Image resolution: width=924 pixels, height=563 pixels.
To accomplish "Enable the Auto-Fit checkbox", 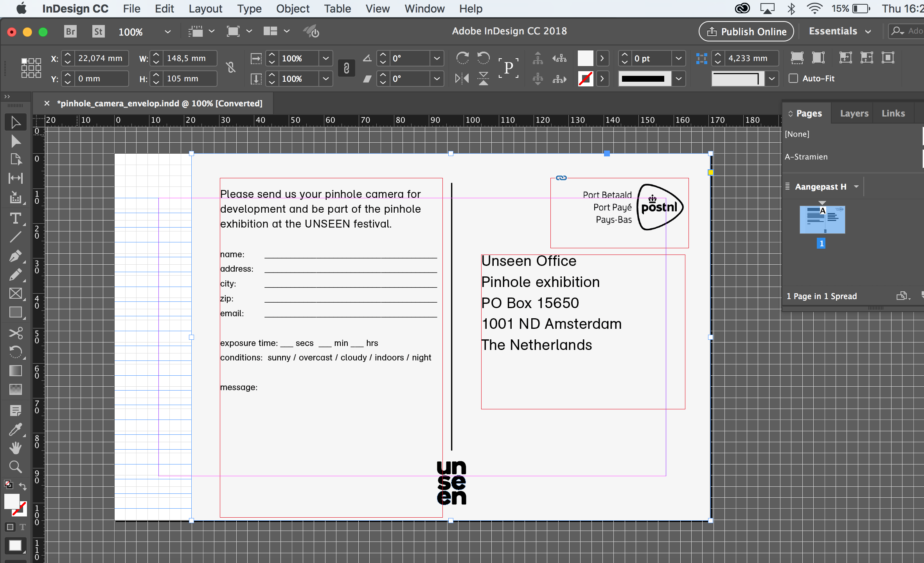I will click(793, 79).
